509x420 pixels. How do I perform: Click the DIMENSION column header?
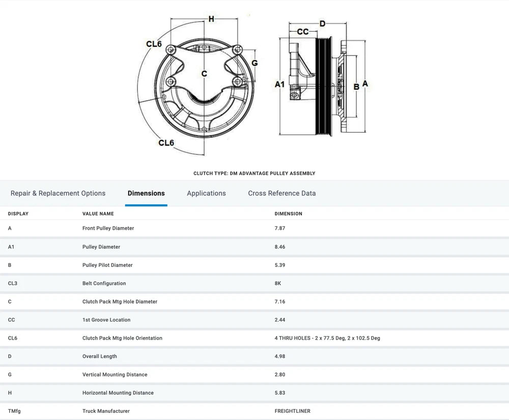coord(288,214)
